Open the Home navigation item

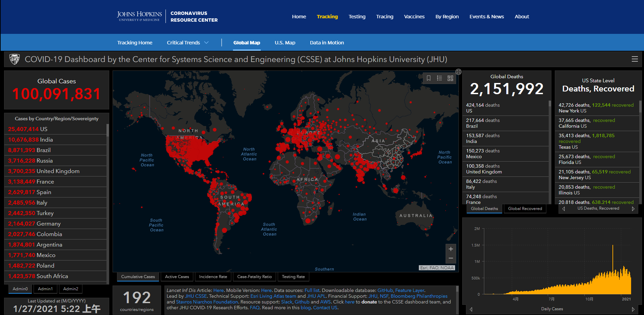pyautogui.click(x=299, y=17)
